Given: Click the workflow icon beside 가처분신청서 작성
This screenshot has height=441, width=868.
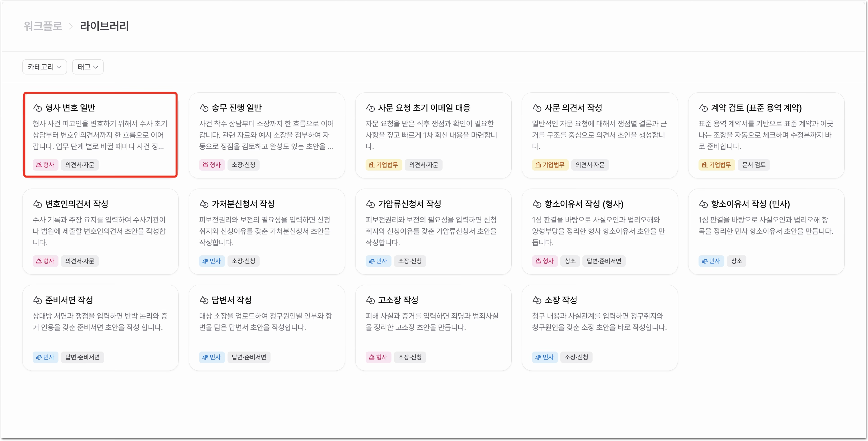Looking at the screenshot, I should tap(204, 204).
